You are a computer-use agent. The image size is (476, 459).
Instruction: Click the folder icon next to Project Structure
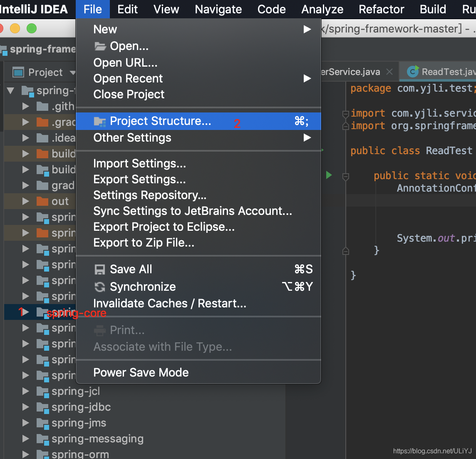pyautogui.click(x=99, y=121)
